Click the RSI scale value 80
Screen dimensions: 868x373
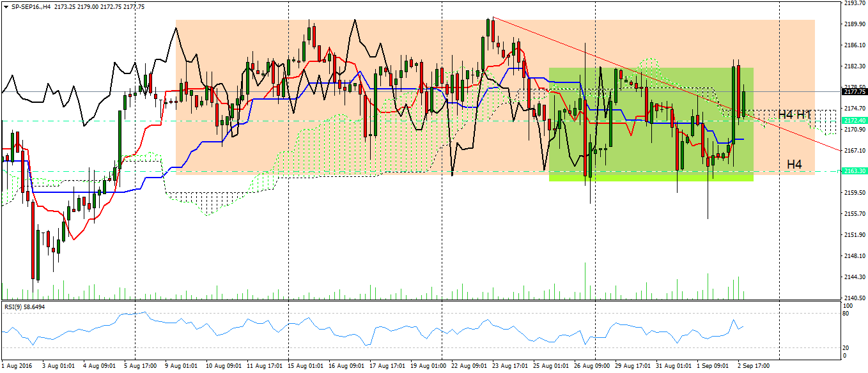point(847,314)
